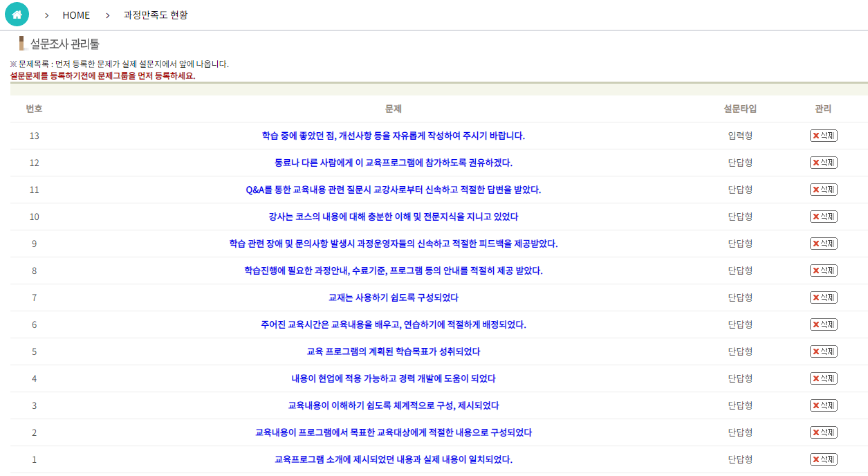Delete survey question number 13
This screenshot has width=868, height=476.
click(823, 136)
